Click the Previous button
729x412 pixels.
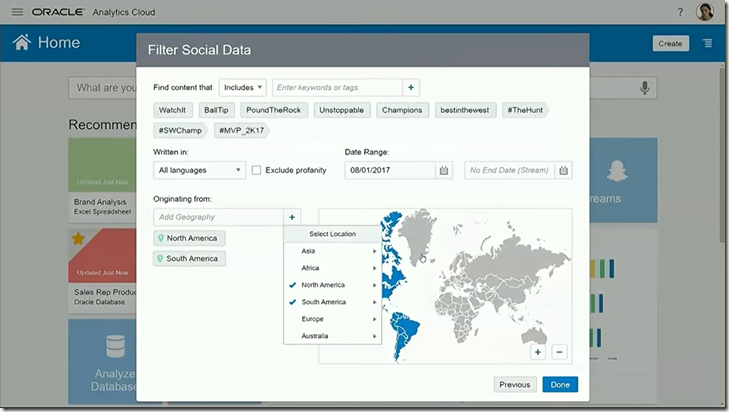point(514,384)
